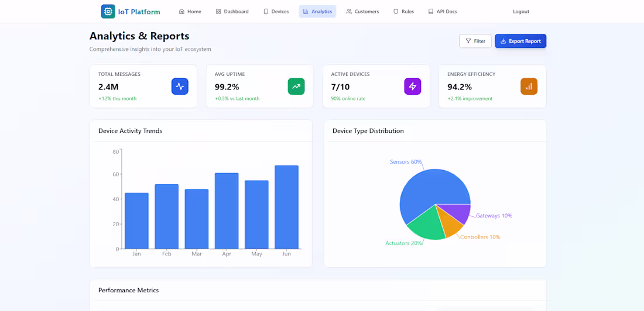This screenshot has width=644, height=311.
Task: Click the '99.2%' avg uptime value
Action: pyautogui.click(x=227, y=87)
